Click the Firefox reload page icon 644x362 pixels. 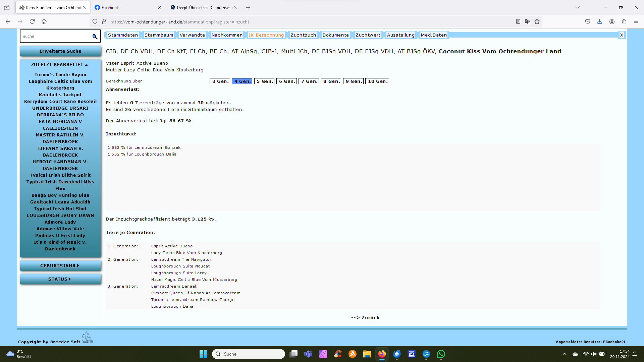coord(32,21)
